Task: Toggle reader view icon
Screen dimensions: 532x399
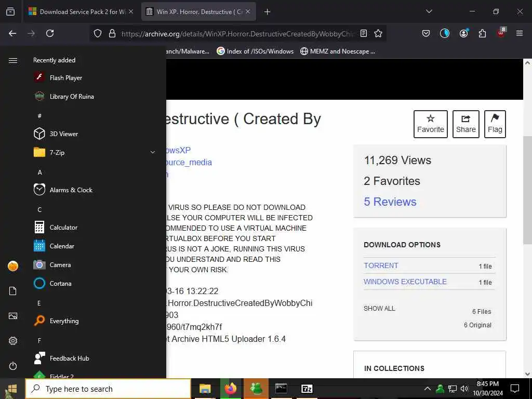Action: [x=364, y=33]
